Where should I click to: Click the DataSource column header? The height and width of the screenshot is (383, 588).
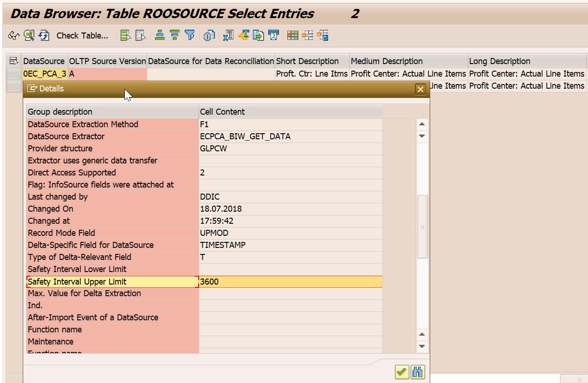44,61
